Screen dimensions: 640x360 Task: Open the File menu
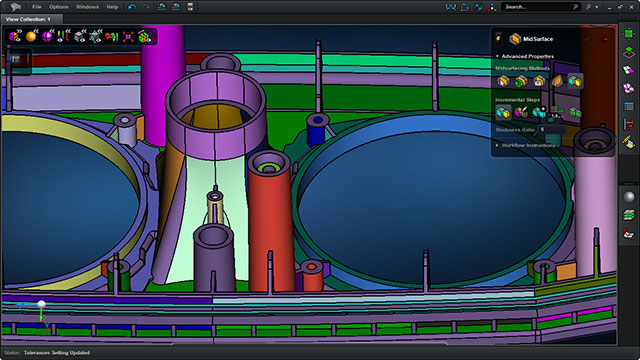pos(37,7)
